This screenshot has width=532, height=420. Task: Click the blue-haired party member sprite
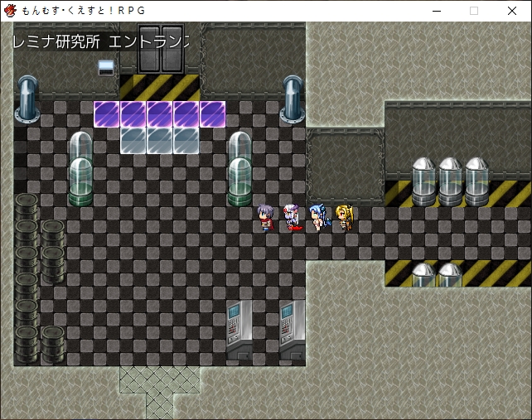coord(319,218)
